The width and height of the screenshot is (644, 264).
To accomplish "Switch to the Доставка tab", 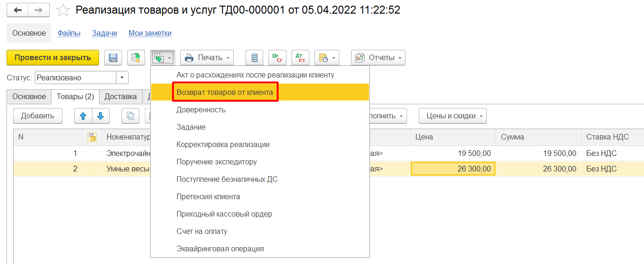I will click(x=121, y=96).
